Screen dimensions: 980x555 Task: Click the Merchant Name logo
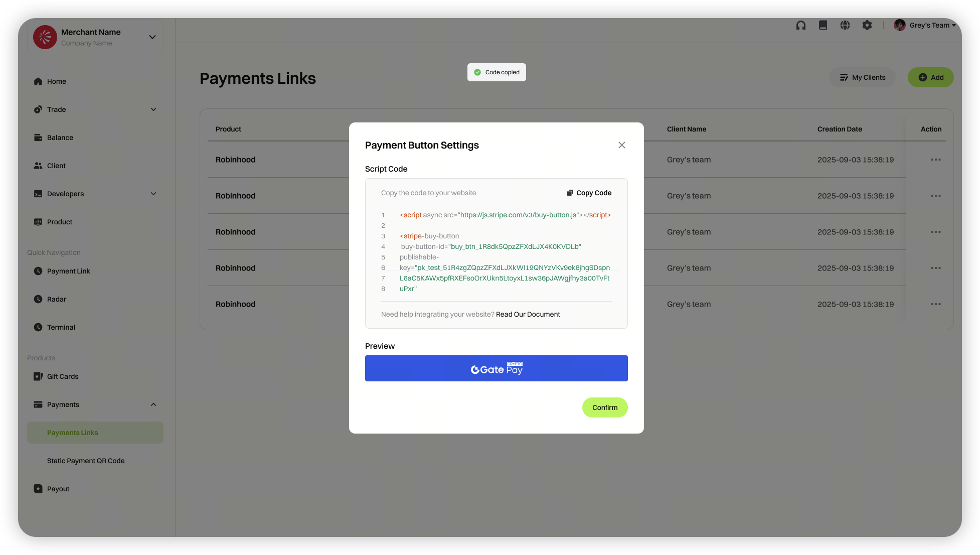coord(45,37)
